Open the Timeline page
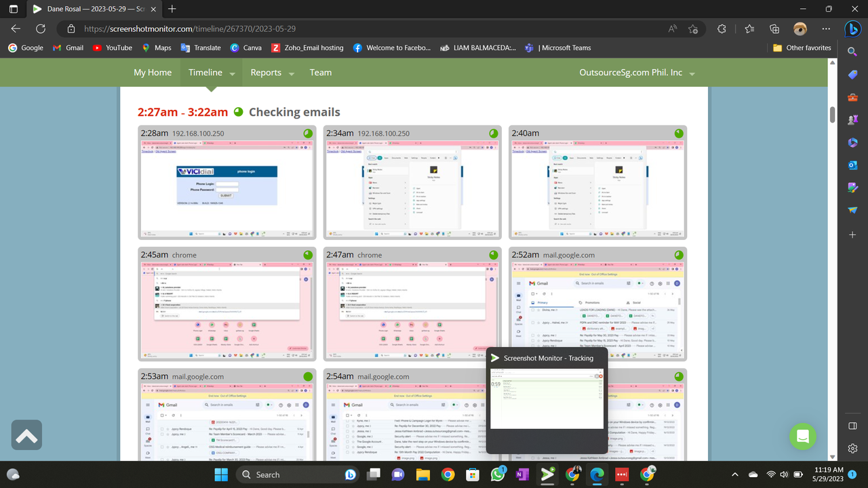The image size is (868, 488). click(205, 73)
